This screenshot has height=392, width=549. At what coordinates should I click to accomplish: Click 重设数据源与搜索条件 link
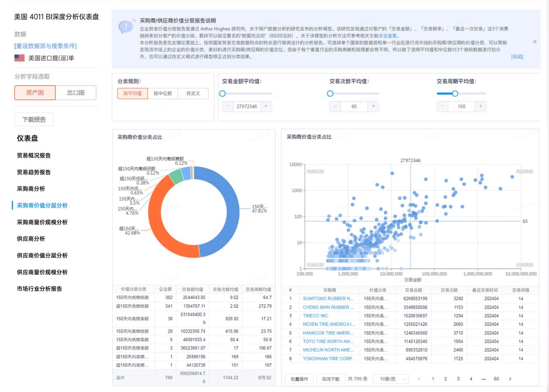pyautogui.click(x=45, y=46)
